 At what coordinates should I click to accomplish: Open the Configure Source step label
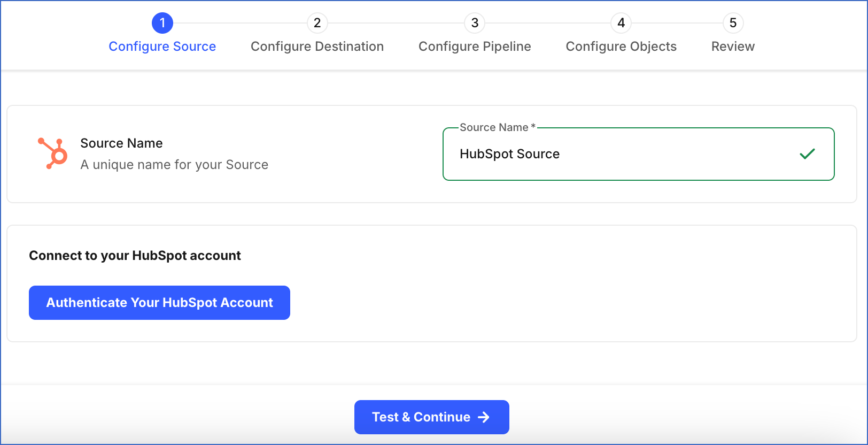point(162,47)
